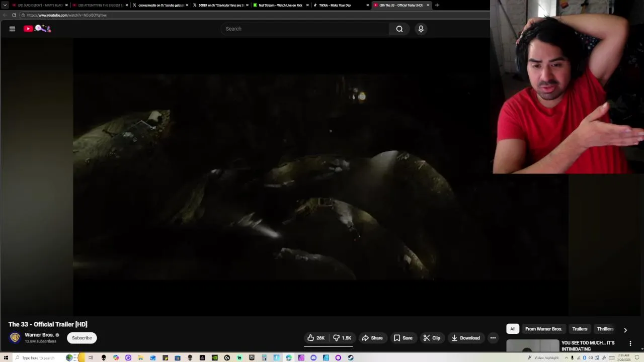Screen dimensions: 644x362
Task: Reload the page
Action: (x=14, y=15)
